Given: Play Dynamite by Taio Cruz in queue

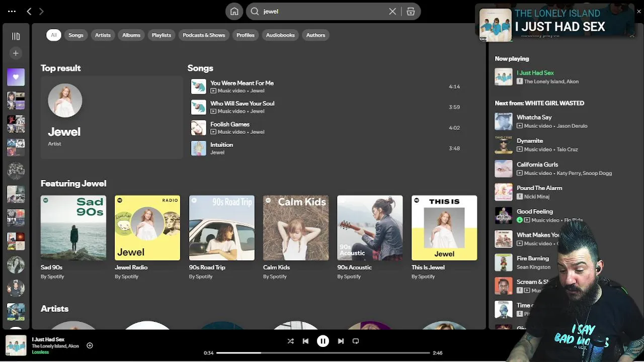Looking at the screenshot, I should pos(530,141).
